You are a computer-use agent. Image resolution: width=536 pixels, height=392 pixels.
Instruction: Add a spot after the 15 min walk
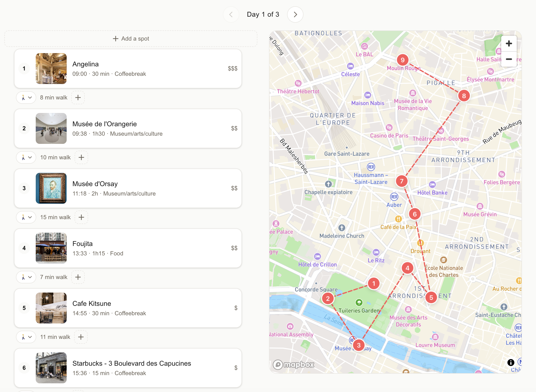click(81, 217)
